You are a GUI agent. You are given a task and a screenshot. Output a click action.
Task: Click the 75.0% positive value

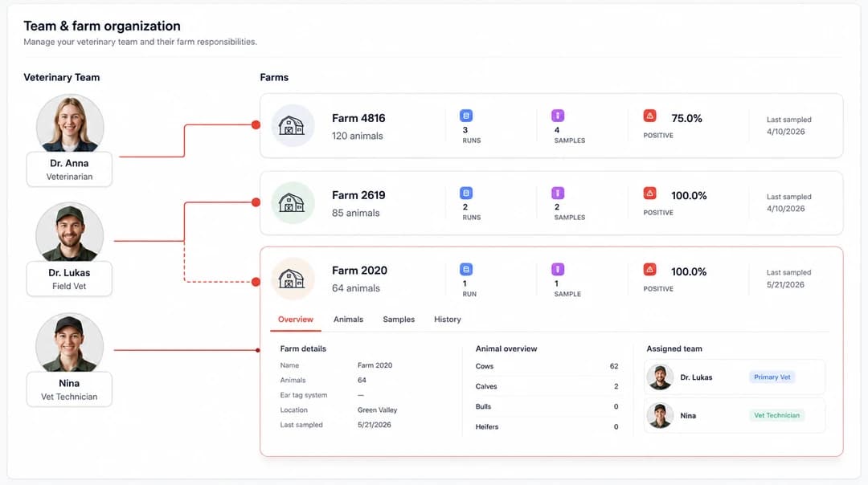click(x=686, y=118)
